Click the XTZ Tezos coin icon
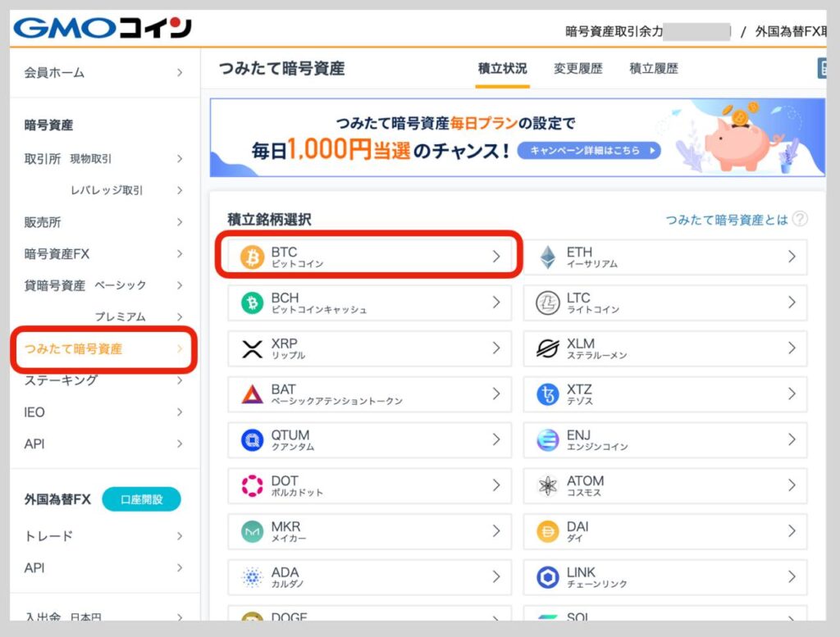The height and width of the screenshot is (637, 840). click(x=548, y=394)
